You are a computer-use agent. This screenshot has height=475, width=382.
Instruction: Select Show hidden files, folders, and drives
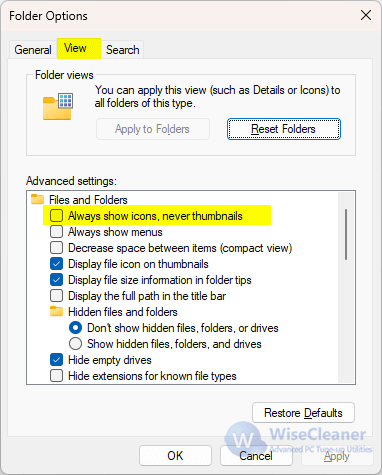tap(75, 344)
